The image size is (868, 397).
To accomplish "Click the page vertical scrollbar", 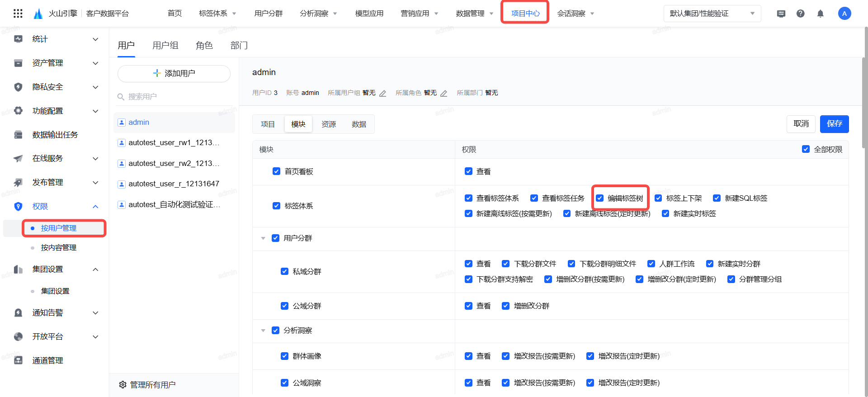I will coord(864,90).
